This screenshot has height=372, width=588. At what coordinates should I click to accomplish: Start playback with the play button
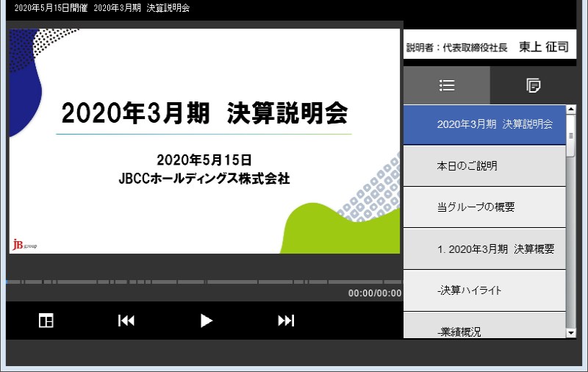point(207,321)
